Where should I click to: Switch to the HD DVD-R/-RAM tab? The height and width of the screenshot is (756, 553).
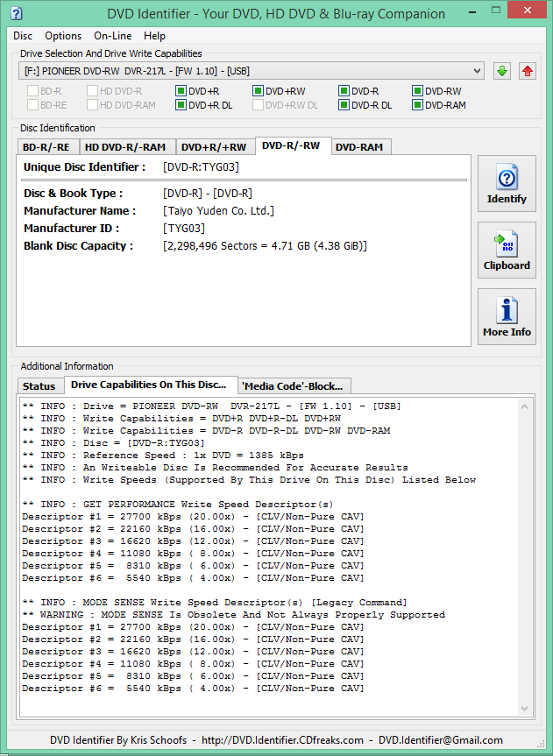(125, 147)
